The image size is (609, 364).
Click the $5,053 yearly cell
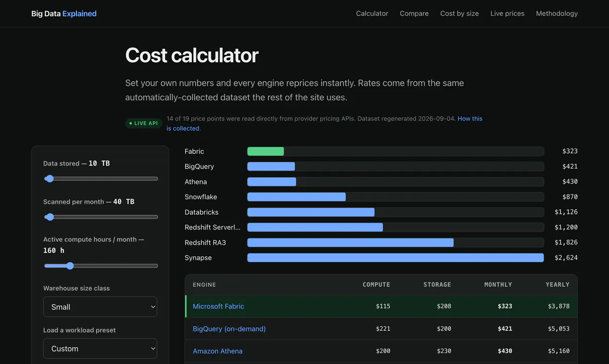coord(559,329)
